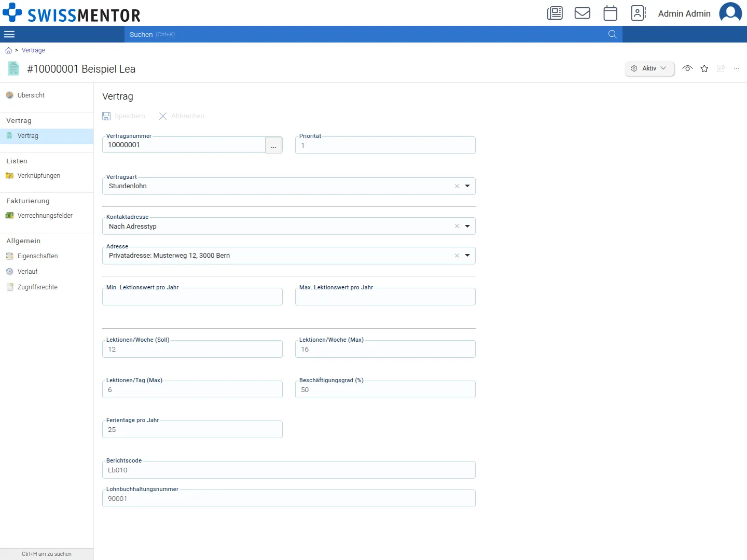747x560 pixels.
Task: Open the calendar icon in header
Action: point(611,13)
